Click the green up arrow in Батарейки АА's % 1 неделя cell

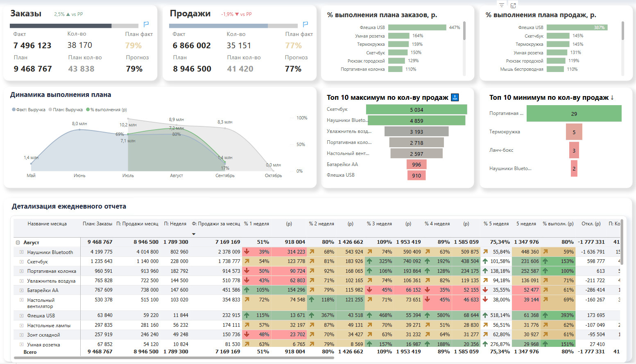pyautogui.click(x=247, y=290)
